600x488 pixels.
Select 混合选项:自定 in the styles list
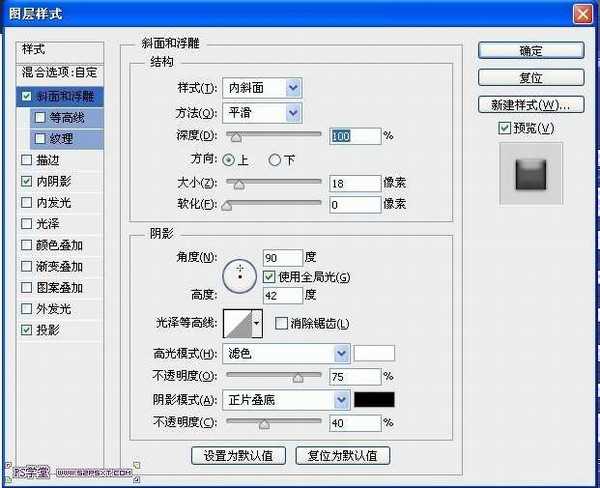pos(61,73)
